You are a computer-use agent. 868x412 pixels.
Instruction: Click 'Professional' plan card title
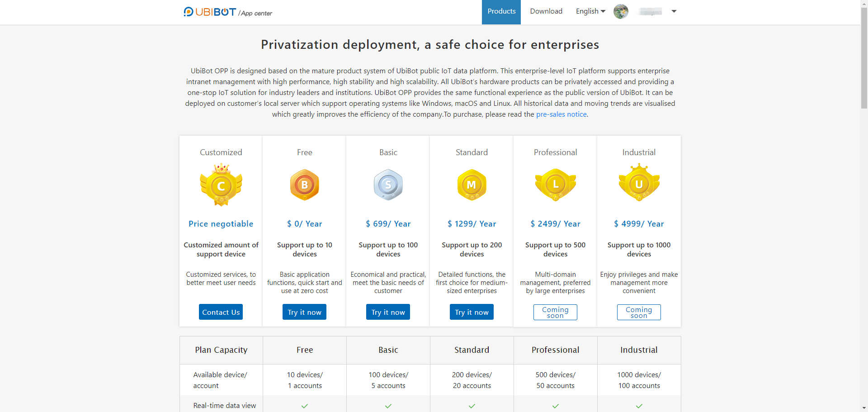(x=556, y=152)
